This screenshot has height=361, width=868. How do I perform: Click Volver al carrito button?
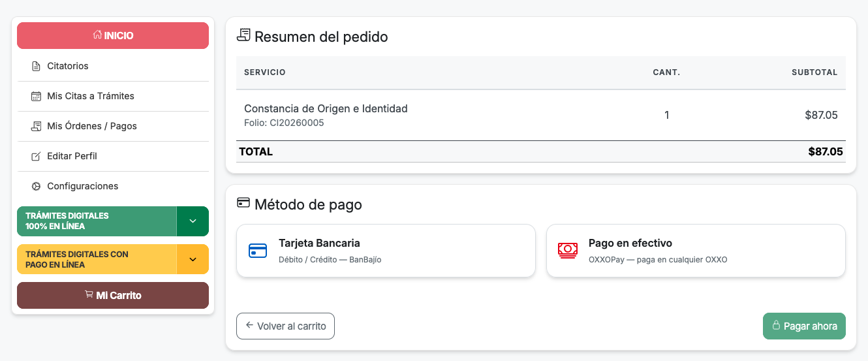coord(285,326)
